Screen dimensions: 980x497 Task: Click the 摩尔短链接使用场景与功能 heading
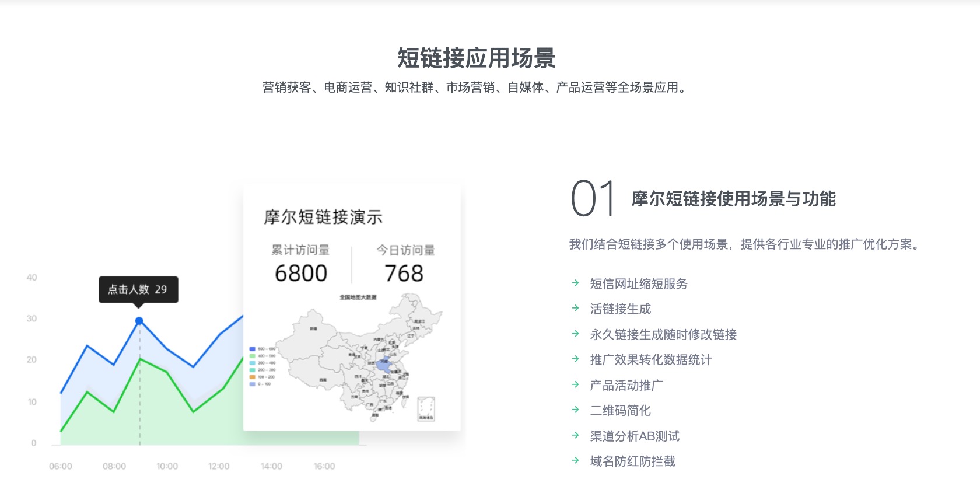tap(733, 199)
